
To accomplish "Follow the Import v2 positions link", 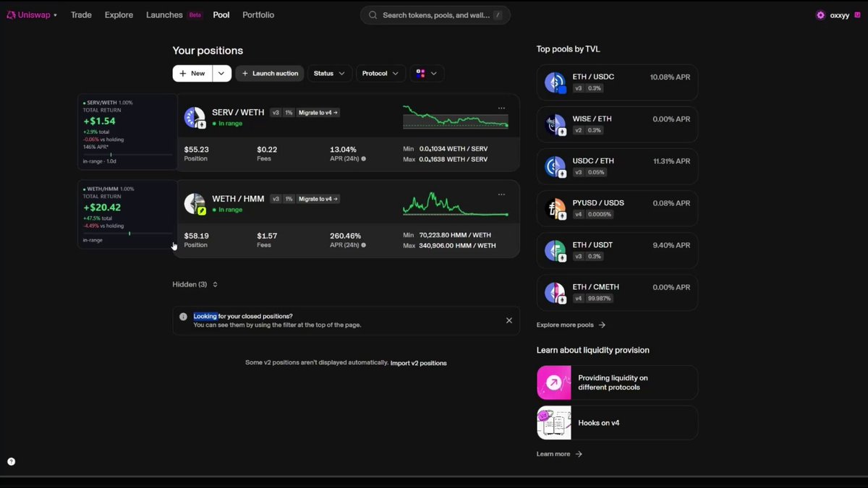I will [418, 363].
